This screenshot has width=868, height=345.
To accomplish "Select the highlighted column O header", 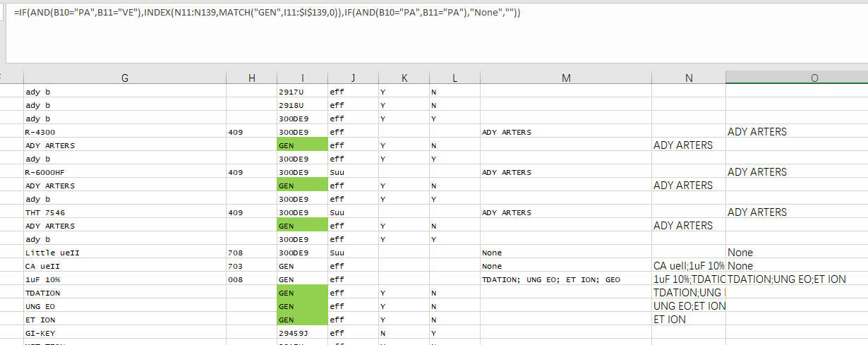I will 797,78.
